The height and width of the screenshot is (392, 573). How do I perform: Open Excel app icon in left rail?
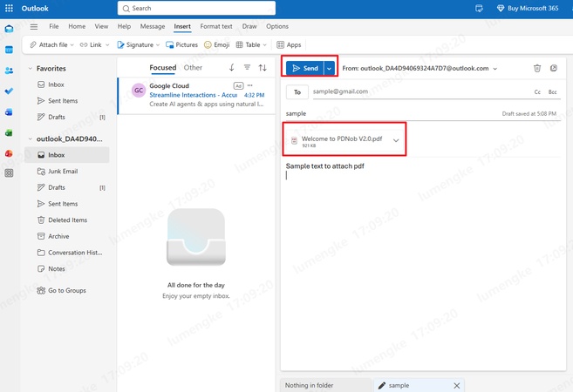9,133
